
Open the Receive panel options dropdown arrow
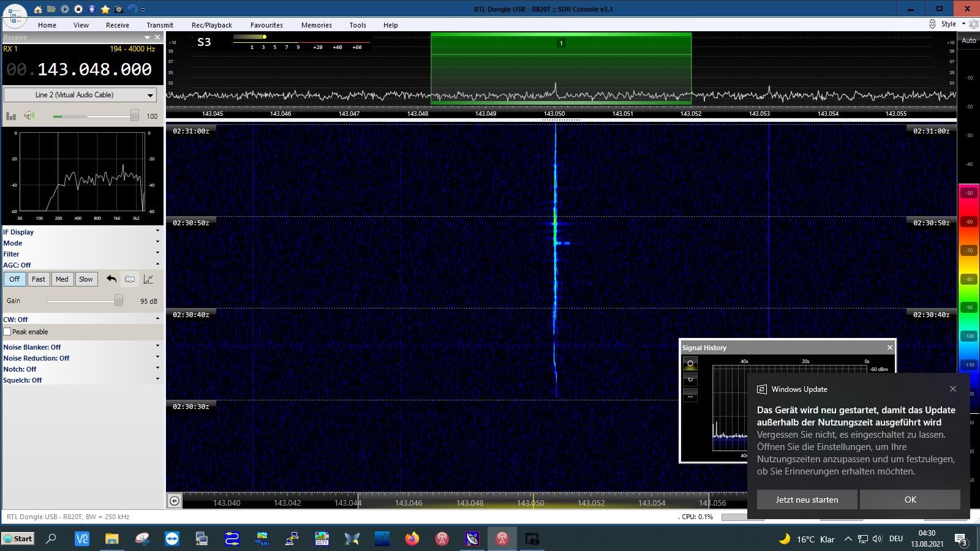(x=147, y=37)
